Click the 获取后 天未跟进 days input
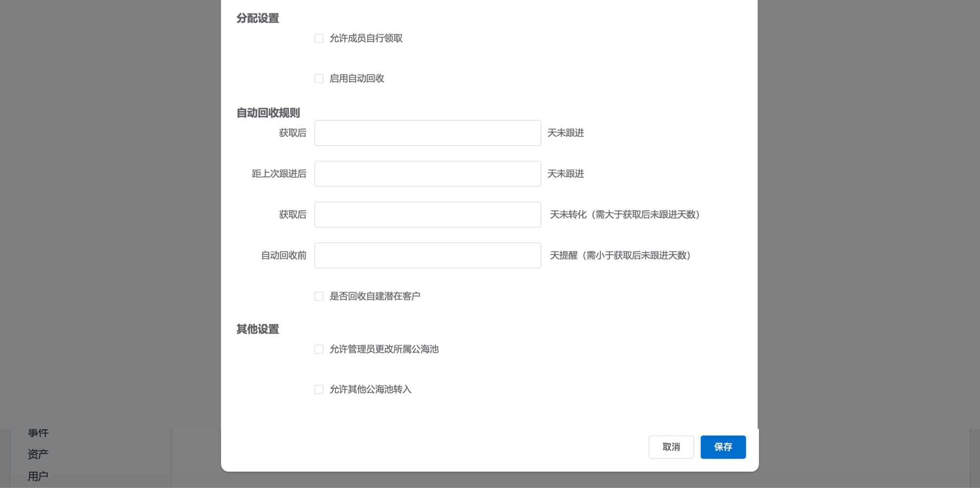Image resolution: width=980 pixels, height=488 pixels. [x=427, y=133]
